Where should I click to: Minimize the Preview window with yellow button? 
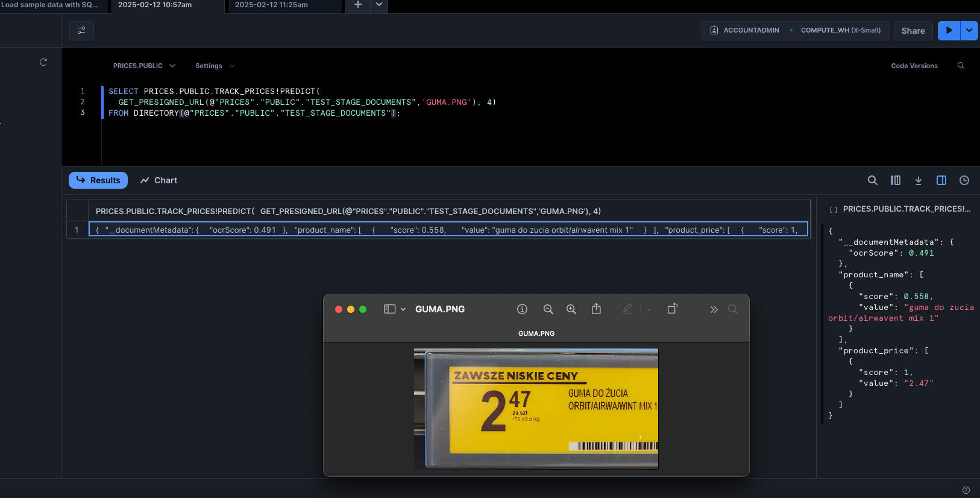click(351, 309)
